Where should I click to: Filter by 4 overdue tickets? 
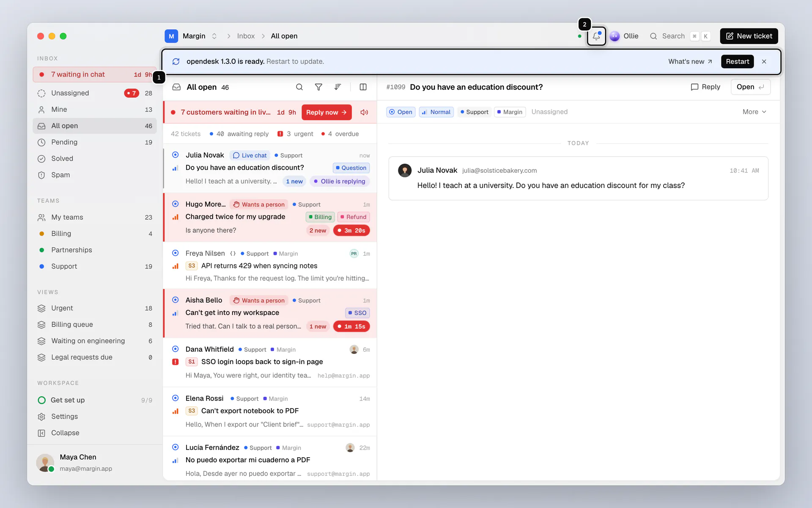[340, 134]
